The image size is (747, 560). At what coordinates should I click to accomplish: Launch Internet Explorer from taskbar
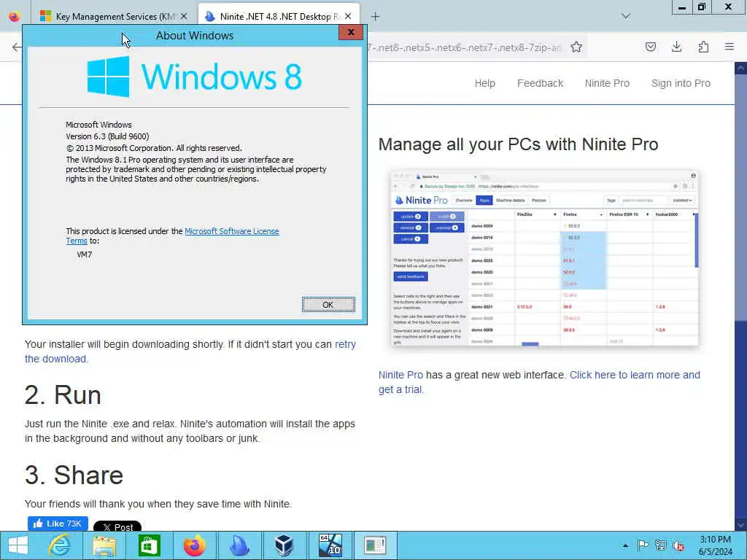coord(60,545)
